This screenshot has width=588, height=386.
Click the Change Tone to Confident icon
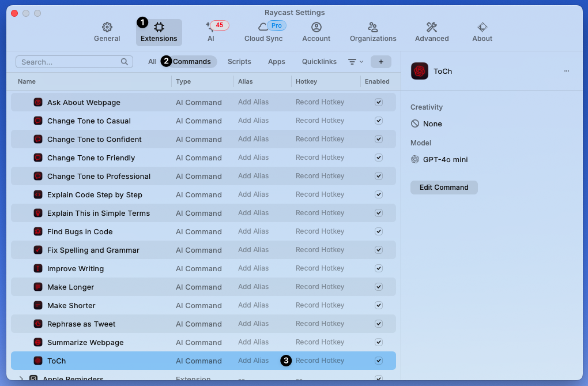(x=38, y=139)
